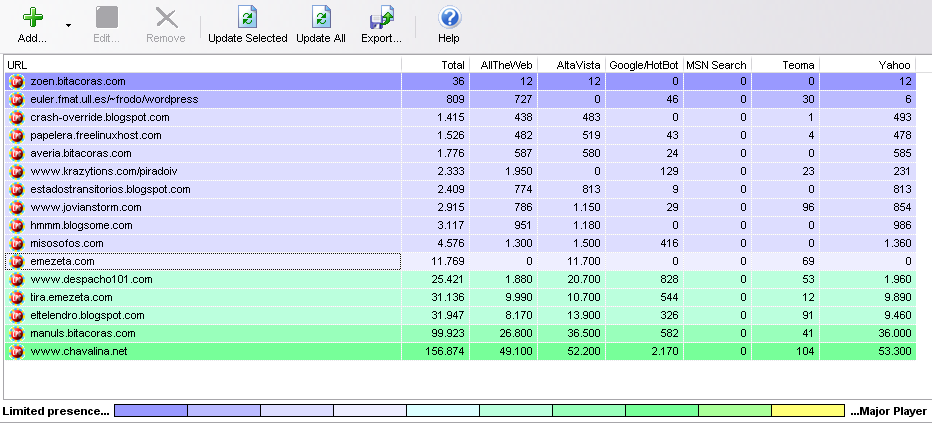Click the icon beside tira.emezeta.com
Screen dimensions: 932x423
pyautogui.click(x=17, y=298)
